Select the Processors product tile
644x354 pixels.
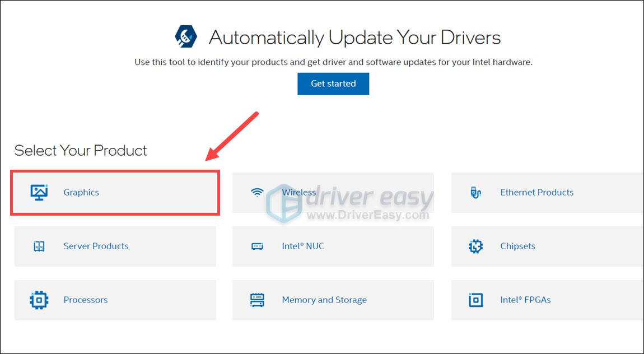114,300
